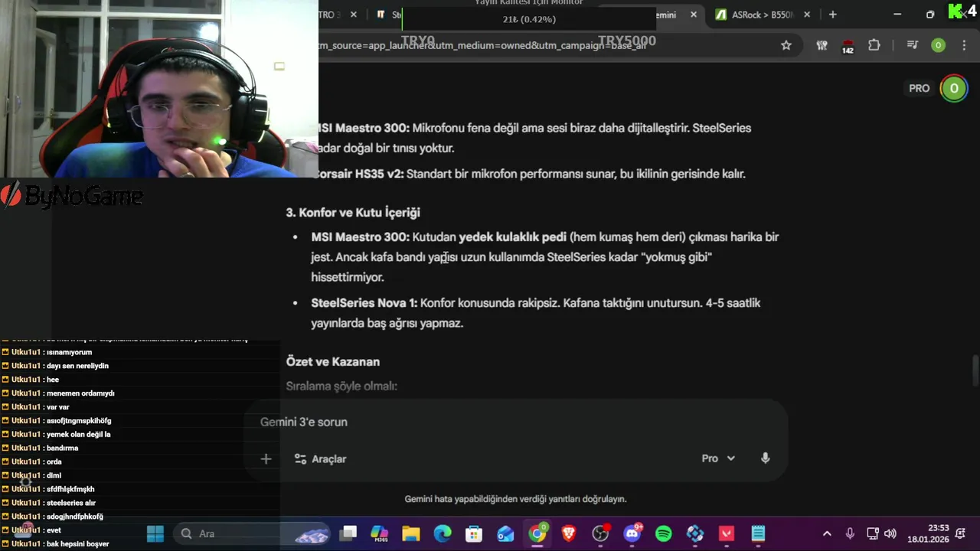Open the volume tray icon

click(x=890, y=533)
